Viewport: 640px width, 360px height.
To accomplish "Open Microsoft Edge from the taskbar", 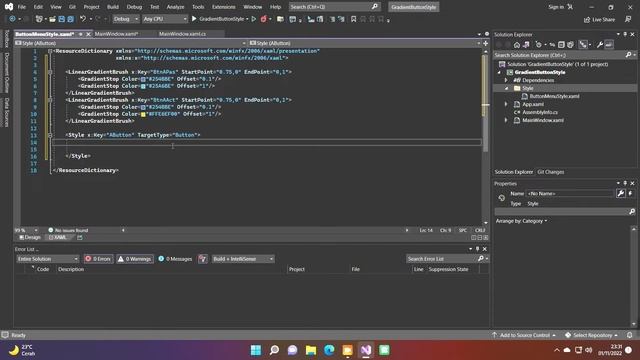I will (x=329, y=350).
